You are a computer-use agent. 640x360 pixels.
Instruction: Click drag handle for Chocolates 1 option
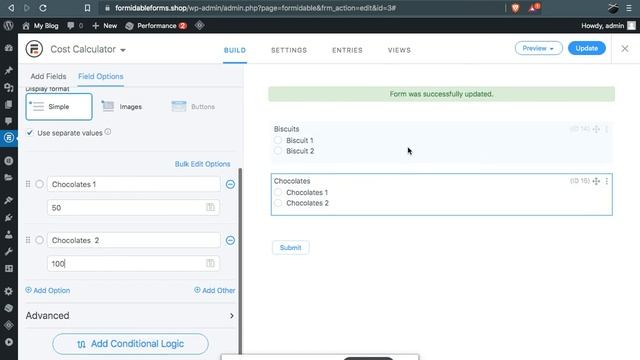point(28,184)
